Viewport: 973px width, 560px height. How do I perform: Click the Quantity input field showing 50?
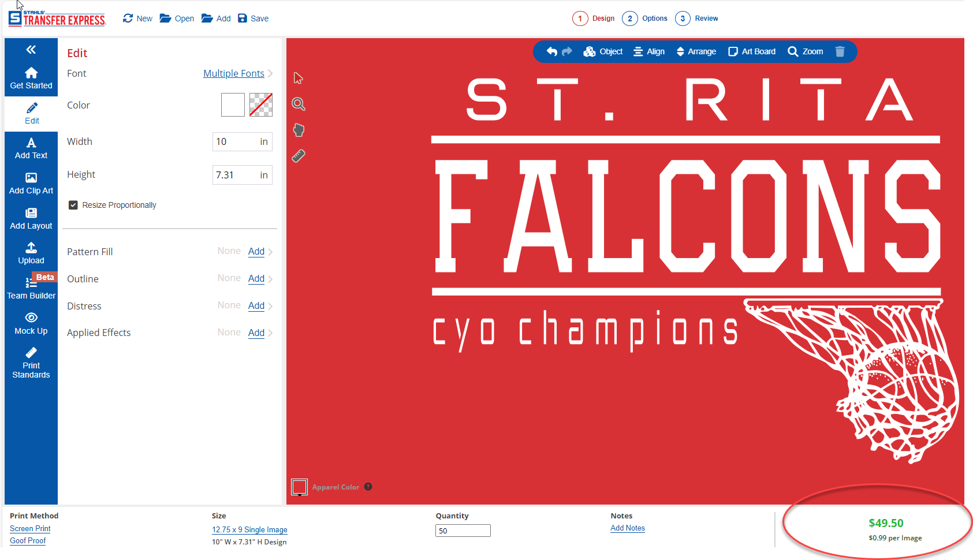tap(463, 530)
